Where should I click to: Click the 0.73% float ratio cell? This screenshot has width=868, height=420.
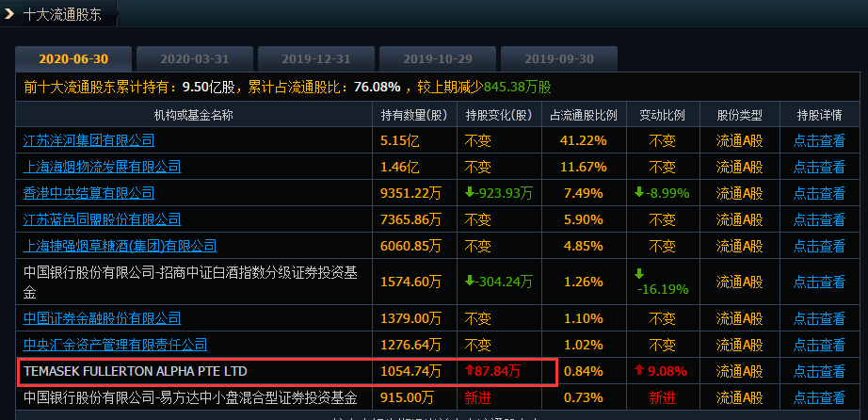(x=584, y=397)
